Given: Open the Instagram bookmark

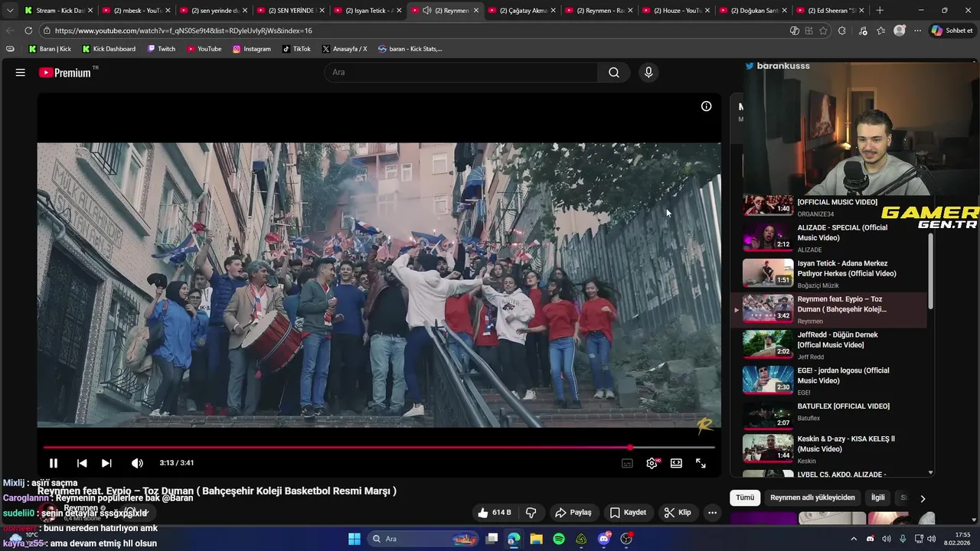Looking at the screenshot, I should tap(252, 49).
